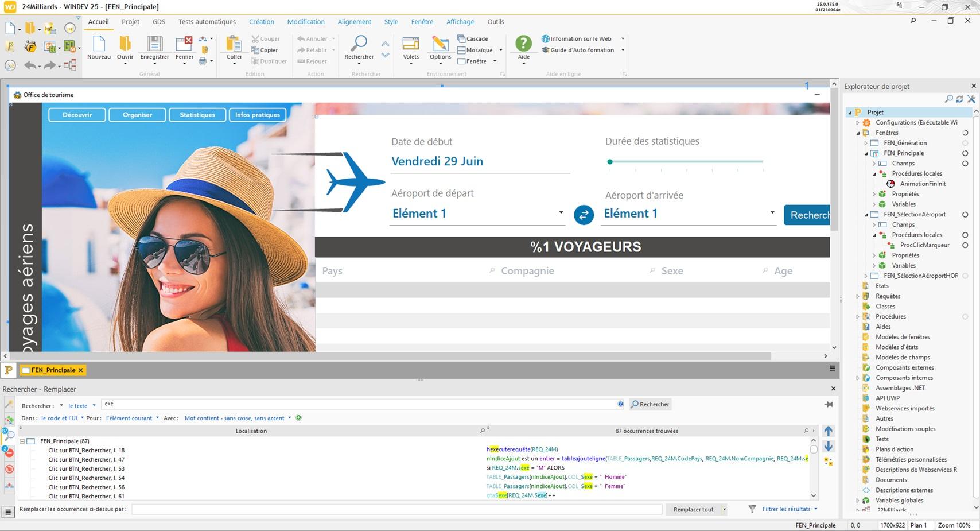
Task: Open the Création ribbon tab
Action: 262,22
